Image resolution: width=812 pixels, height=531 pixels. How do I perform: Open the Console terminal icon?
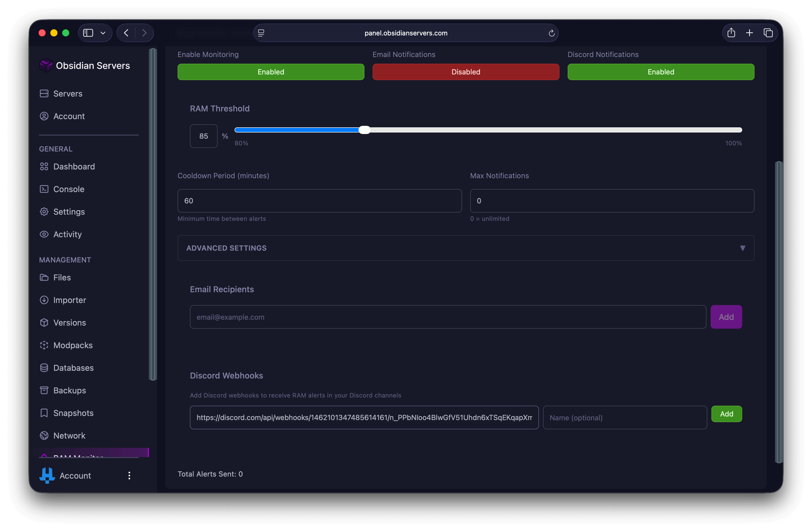tap(44, 189)
